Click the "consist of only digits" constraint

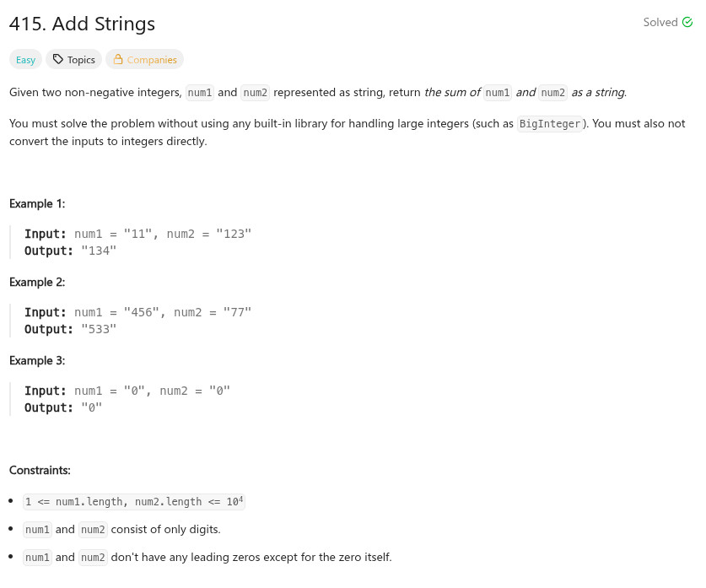coord(166,530)
